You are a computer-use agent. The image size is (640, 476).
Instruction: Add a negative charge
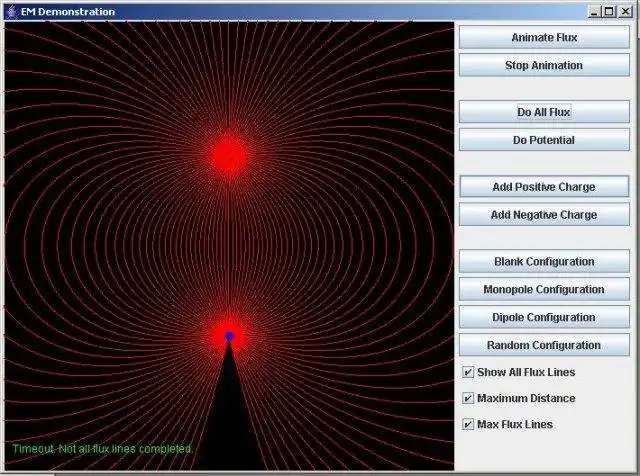pos(544,214)
